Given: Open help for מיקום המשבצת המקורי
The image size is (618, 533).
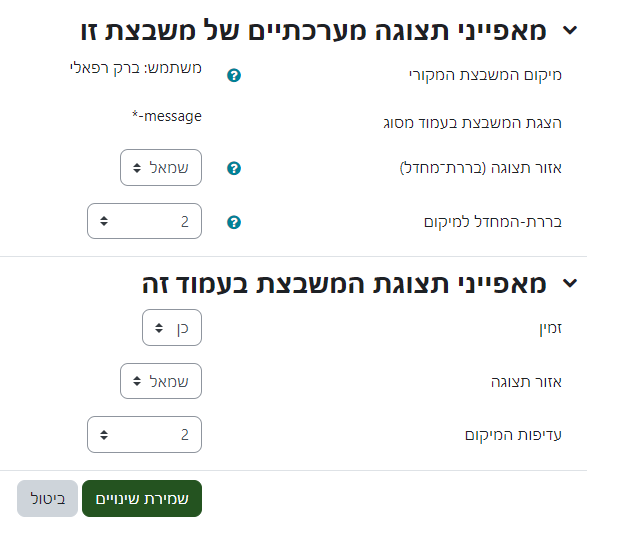Looking at the screenshot, I should click(234, 75).
